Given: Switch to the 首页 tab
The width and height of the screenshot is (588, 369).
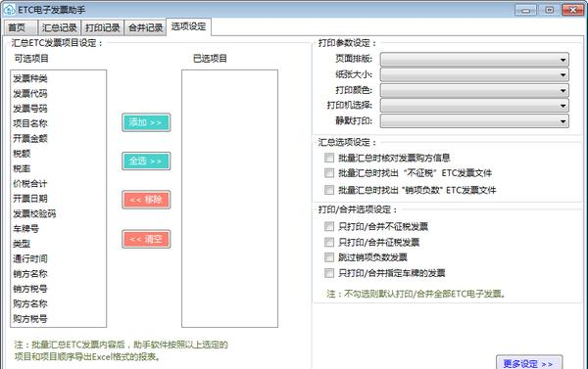Looking at the screenshot, I should (x=21, y=27).
